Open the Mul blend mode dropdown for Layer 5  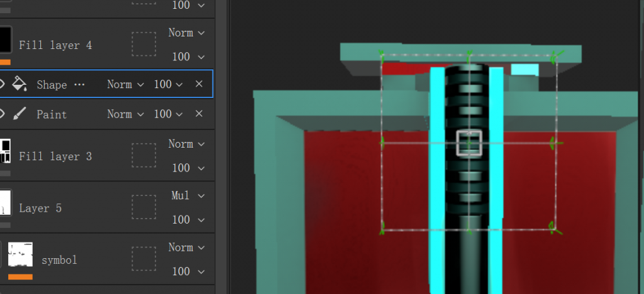[187, 195]
